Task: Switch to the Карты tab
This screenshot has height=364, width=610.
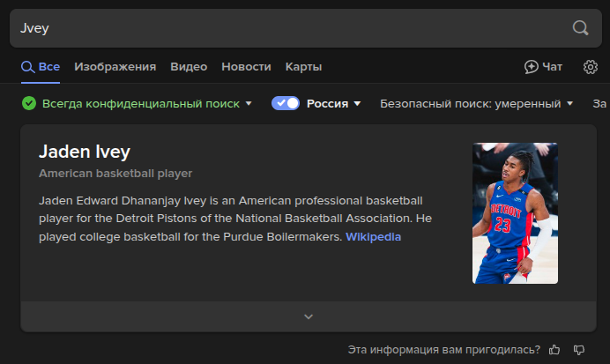Action: coord(303,67)
